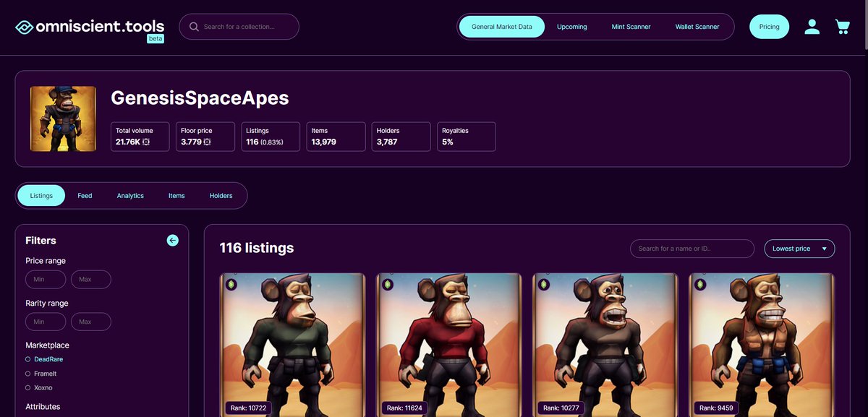Viewport: 868px width, 417px height.
Task: Click the Items 13,979 stat
Action: [x=336, y=137]
